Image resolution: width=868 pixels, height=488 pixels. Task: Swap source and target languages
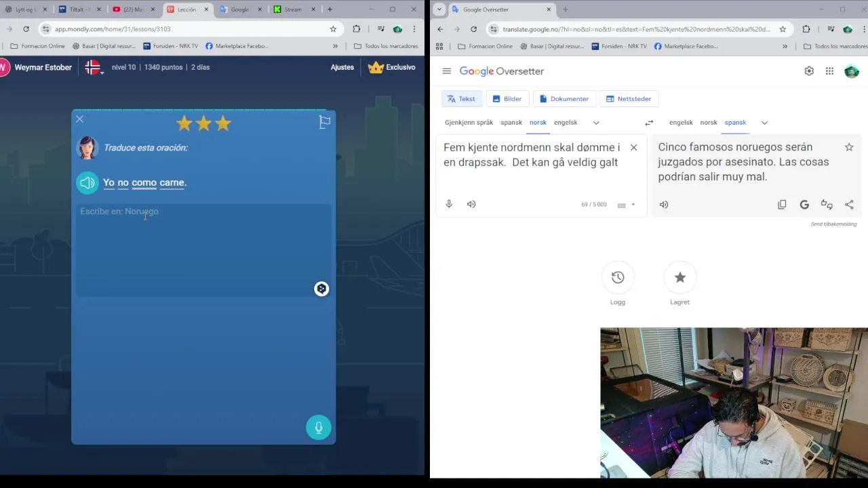pyautogui.click(x=649, y=123)
